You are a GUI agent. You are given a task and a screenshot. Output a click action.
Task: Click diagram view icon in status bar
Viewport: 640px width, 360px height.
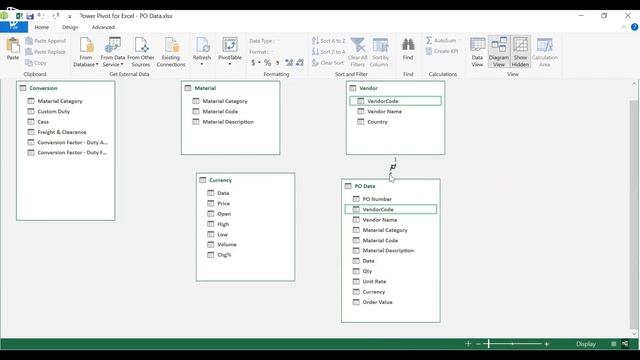pos(625,344)
